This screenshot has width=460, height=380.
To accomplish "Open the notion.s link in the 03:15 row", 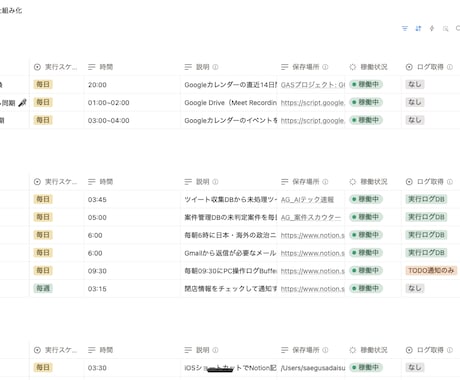I will [313, 289].
